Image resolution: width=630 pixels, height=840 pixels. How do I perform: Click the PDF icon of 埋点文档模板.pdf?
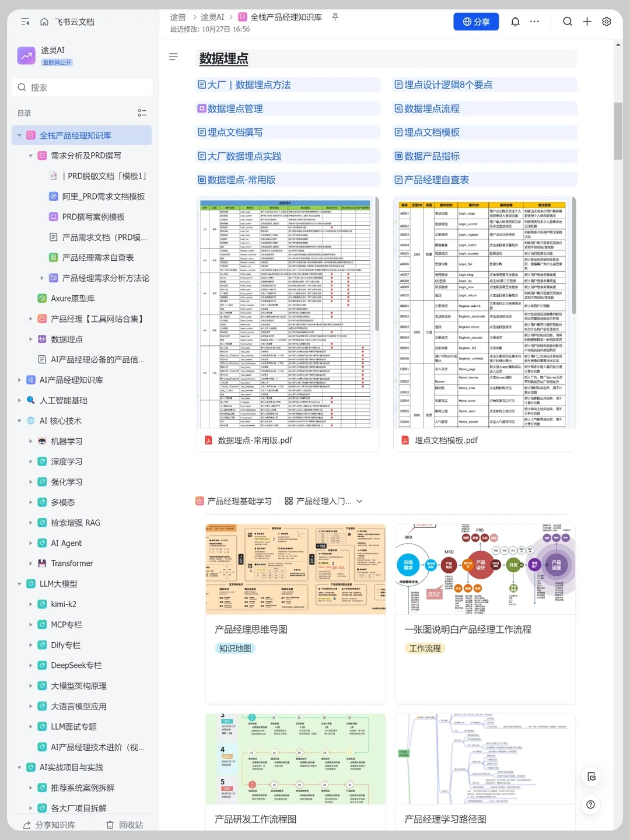(x=405, y=440)
